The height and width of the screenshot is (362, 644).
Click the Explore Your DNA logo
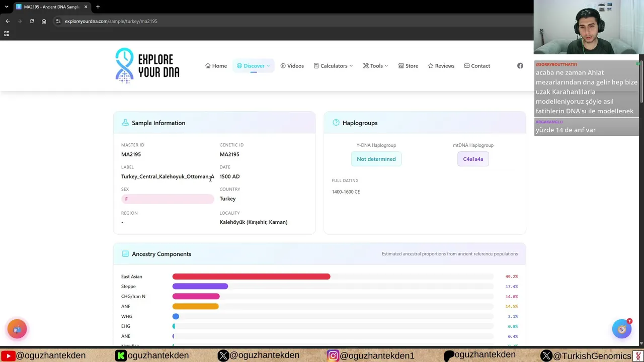[x=147, y=65]
